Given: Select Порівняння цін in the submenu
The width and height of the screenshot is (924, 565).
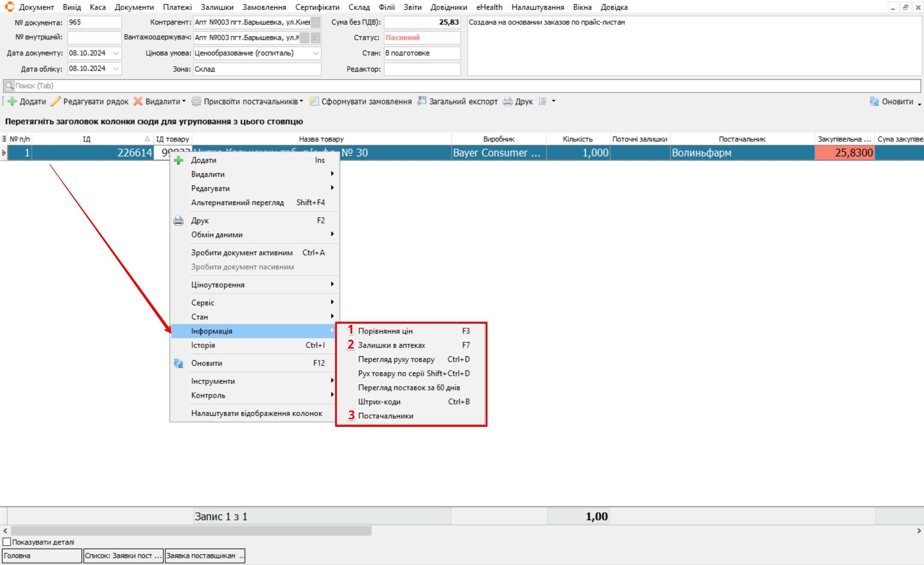Looking at the screenshot, I should coord(385,331).
